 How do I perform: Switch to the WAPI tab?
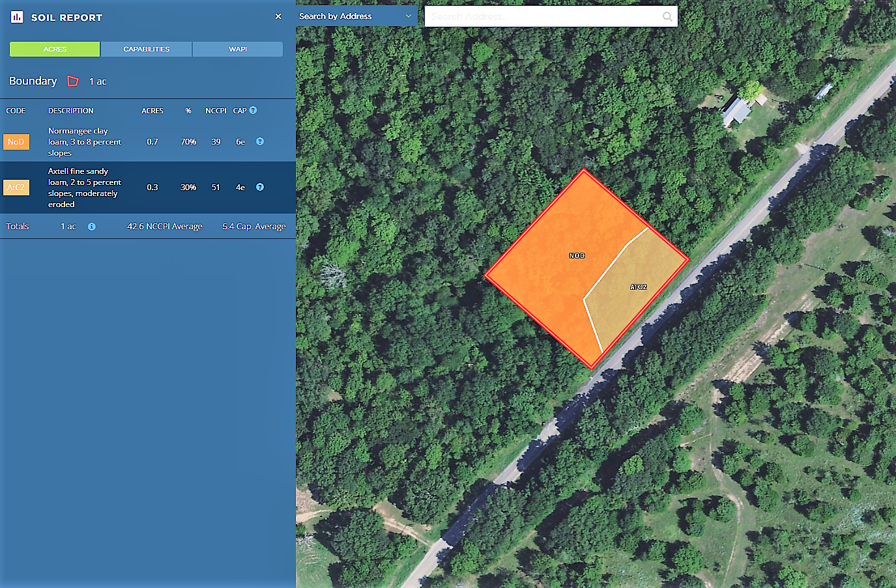coord(238,49)
